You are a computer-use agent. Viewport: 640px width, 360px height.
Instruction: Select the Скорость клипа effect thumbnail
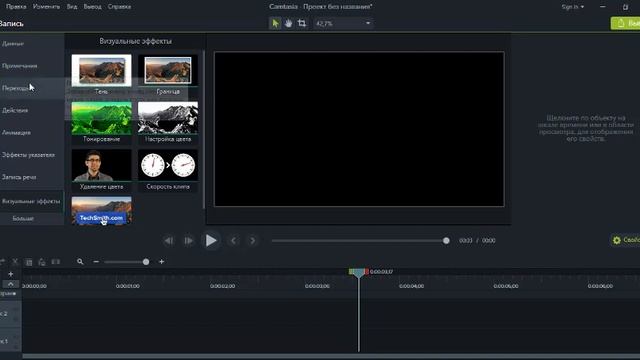(168, 170)
